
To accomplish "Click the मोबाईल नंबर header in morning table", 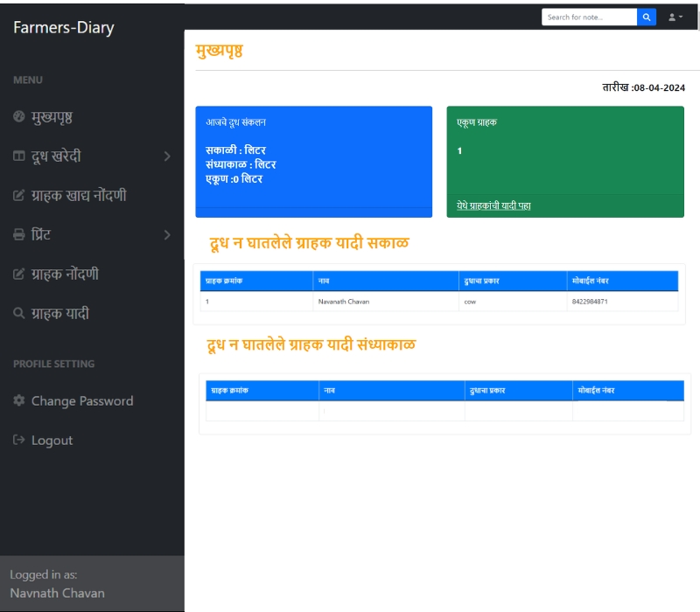I will [x=591, y=281].
